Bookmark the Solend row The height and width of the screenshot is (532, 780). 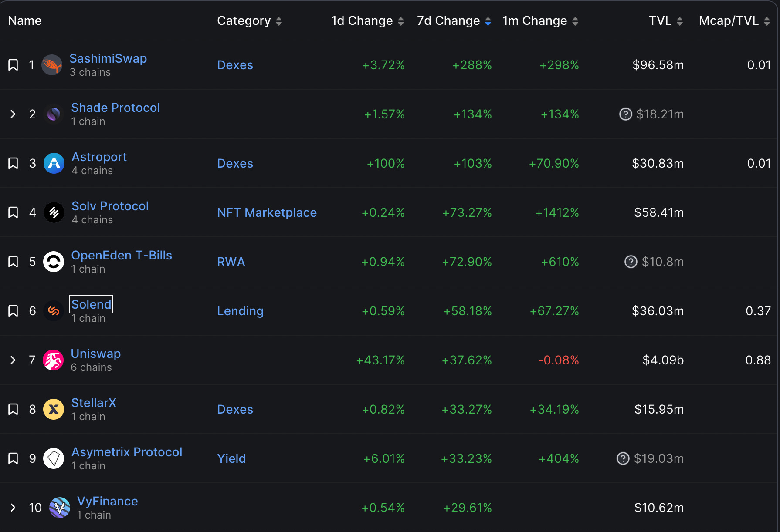click(13, 311)
